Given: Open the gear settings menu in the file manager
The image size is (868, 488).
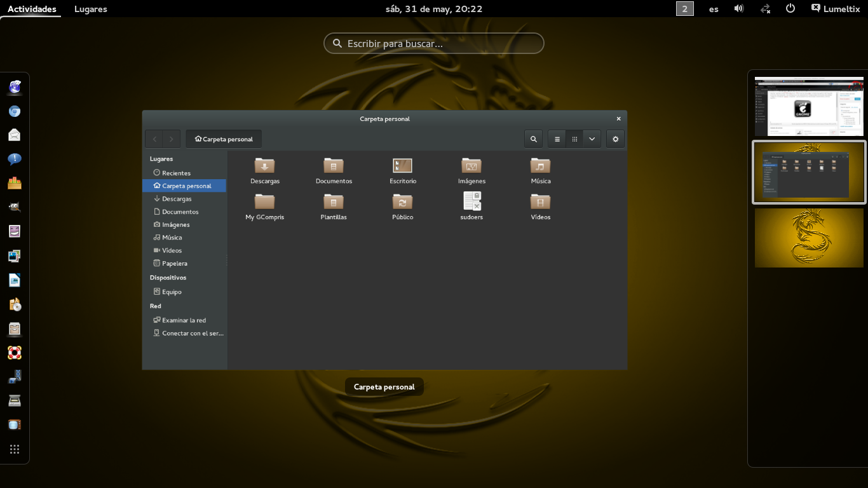Looking at the screenshot, I should pos(615,139).
